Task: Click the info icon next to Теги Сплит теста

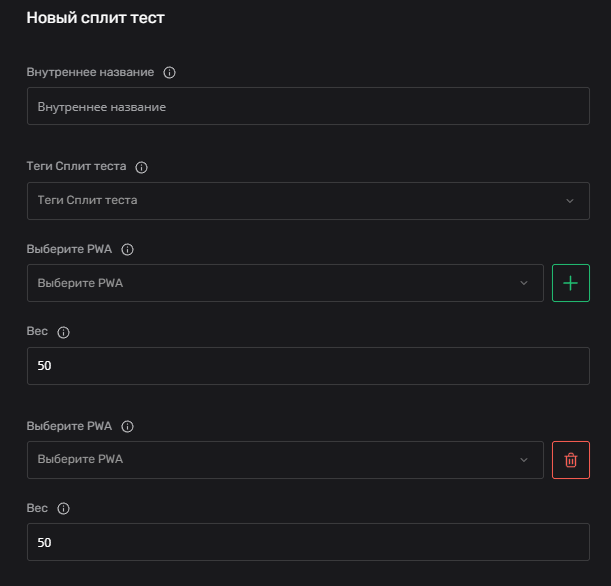Action: (x=141, y=167)
